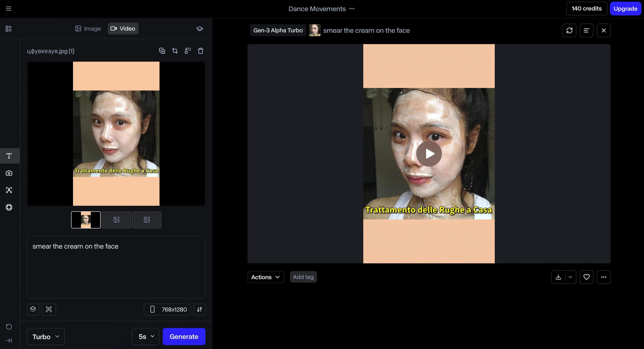Click the expand/outpaint image icon
The width and height of the screenshot is (644, 349).
[x=188, y=51]
